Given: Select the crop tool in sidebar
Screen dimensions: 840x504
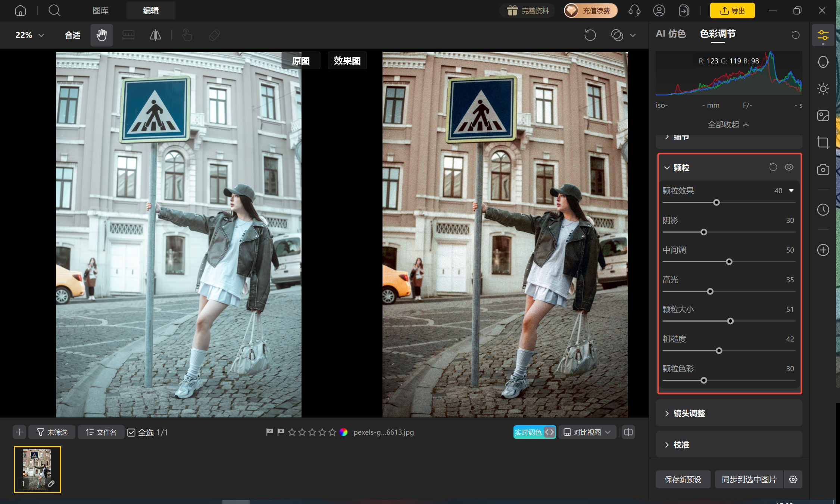Looking at the screenshot, I should tap(823, 143).
